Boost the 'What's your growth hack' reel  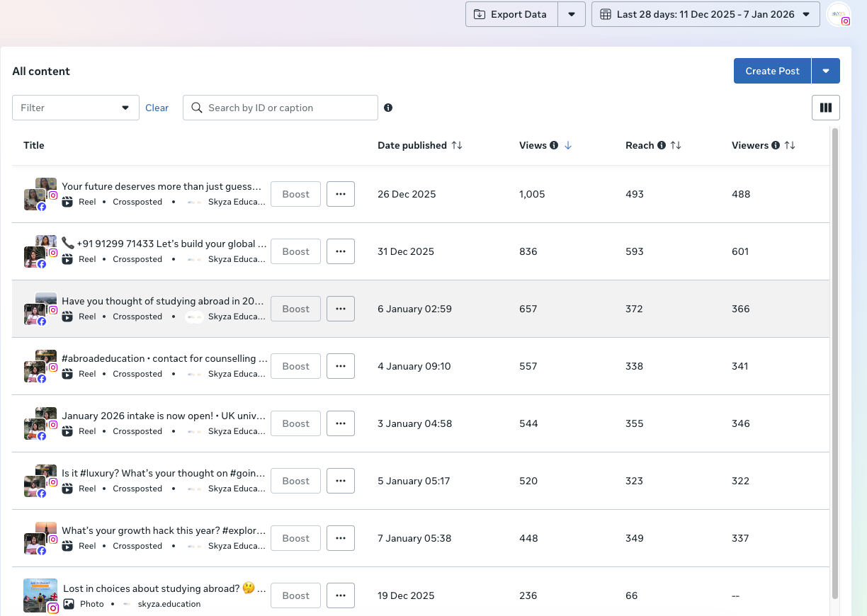click(x=296, y=538)
